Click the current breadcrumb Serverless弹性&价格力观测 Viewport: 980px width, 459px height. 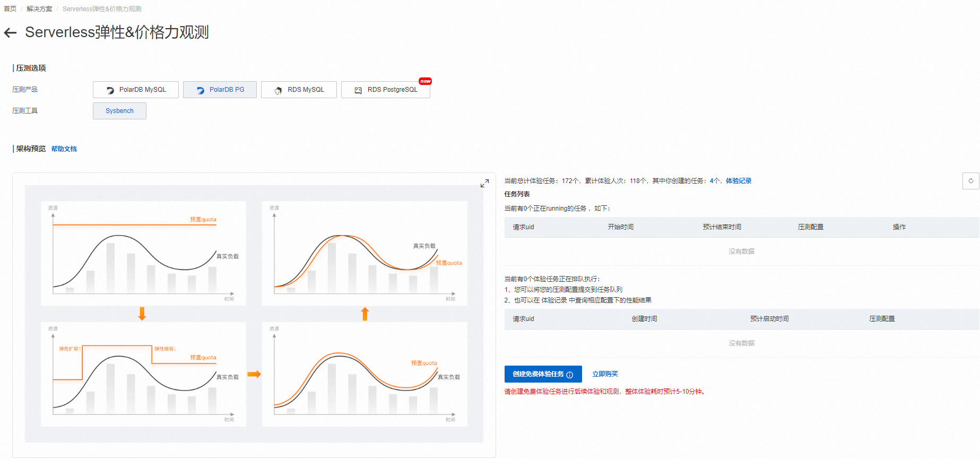(x=102, y=9)
